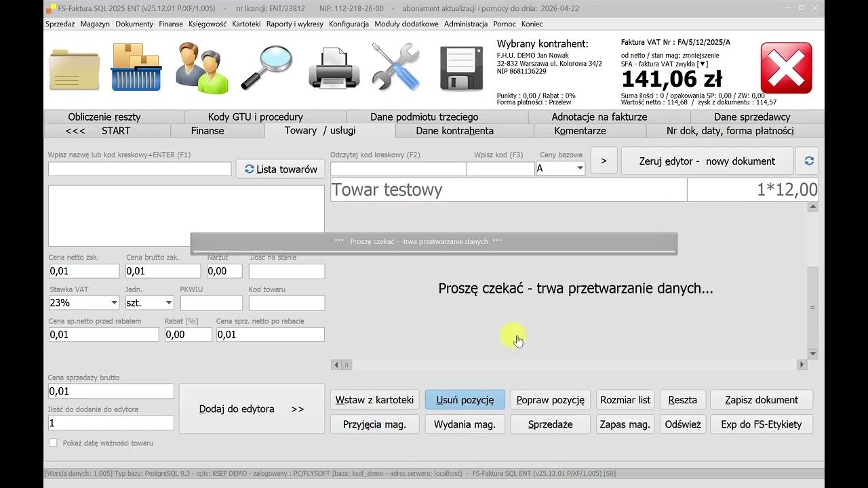Expand the Stawka VAT 23% dropdown
Screen dimensions: 868x488
point(113,303)
